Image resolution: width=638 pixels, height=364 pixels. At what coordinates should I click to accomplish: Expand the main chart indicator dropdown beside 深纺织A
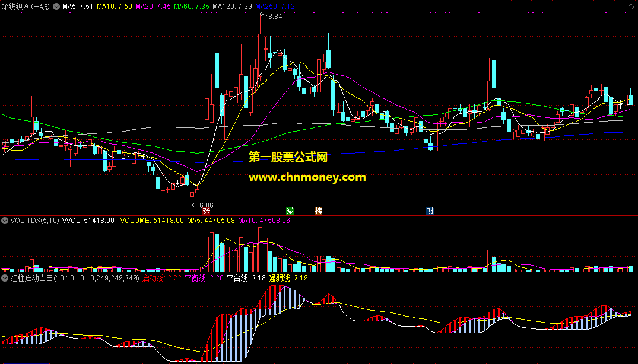coord(56,7)
